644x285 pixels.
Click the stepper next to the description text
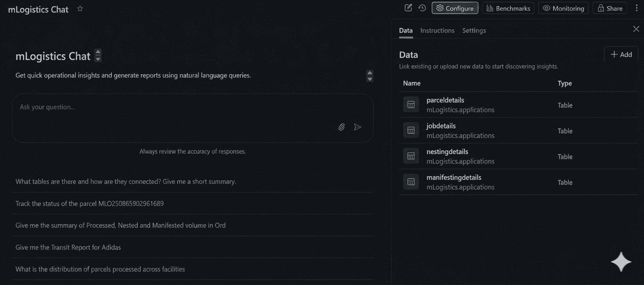[369, 75]
